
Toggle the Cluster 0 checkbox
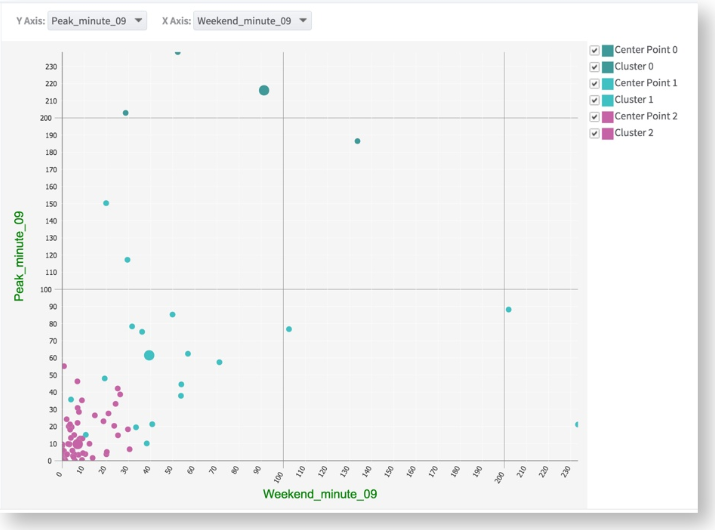[x=594, y=67]
